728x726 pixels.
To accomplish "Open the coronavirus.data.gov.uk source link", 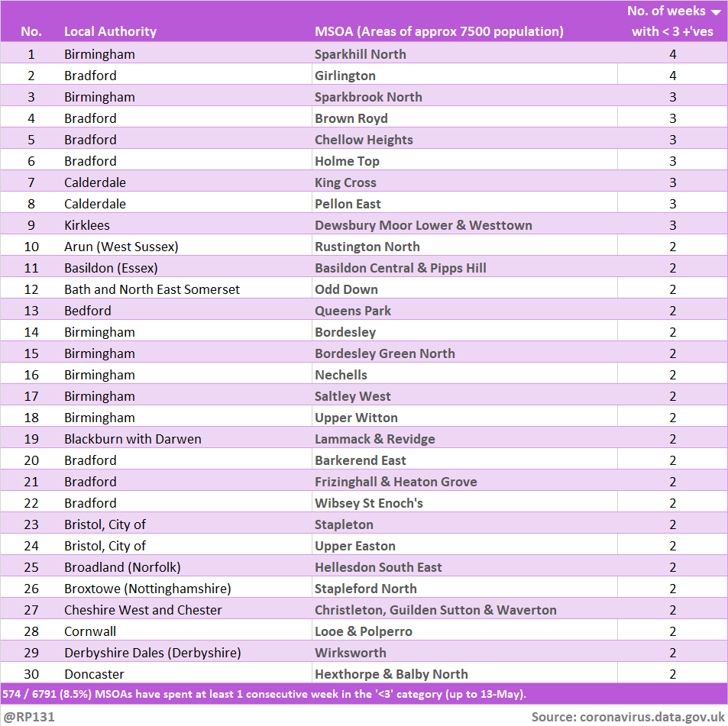I will tap(652, 717).
